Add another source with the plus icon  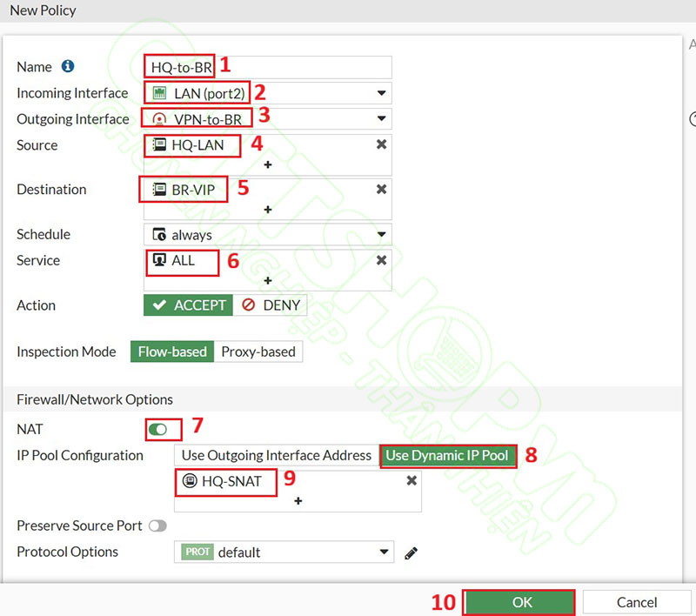268,164
